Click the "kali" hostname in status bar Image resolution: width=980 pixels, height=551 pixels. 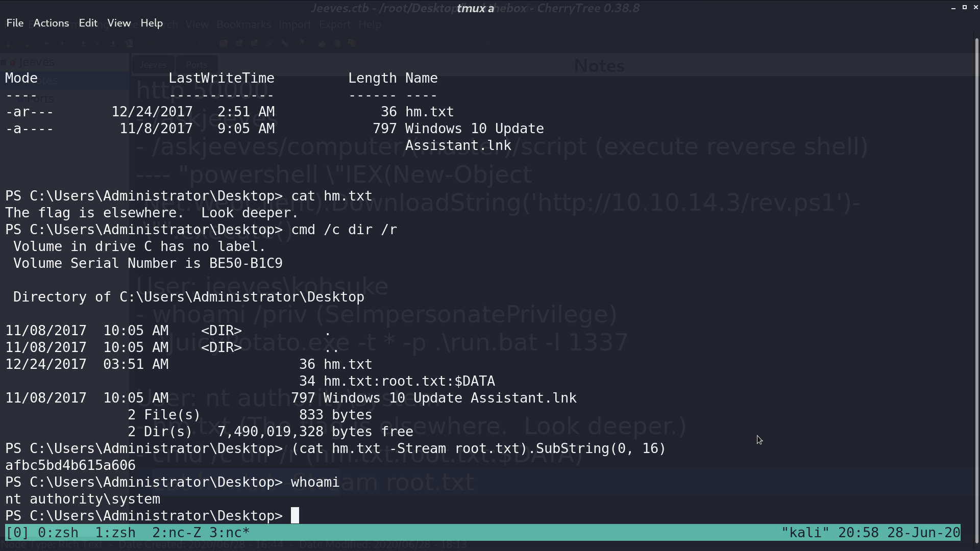(805, 533)
